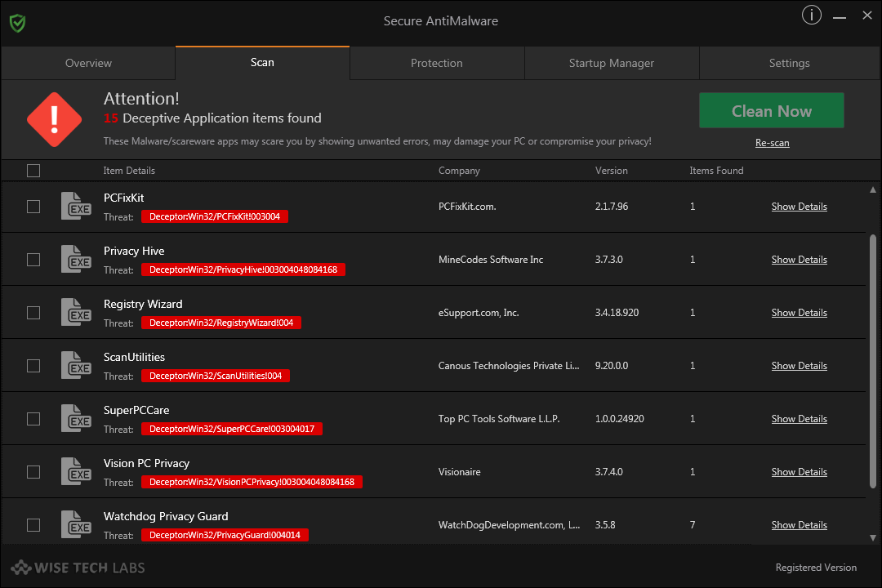882x588 pixels.
Task: Minimize the Secure AntiMalware window
Action: tap(840, 18)
